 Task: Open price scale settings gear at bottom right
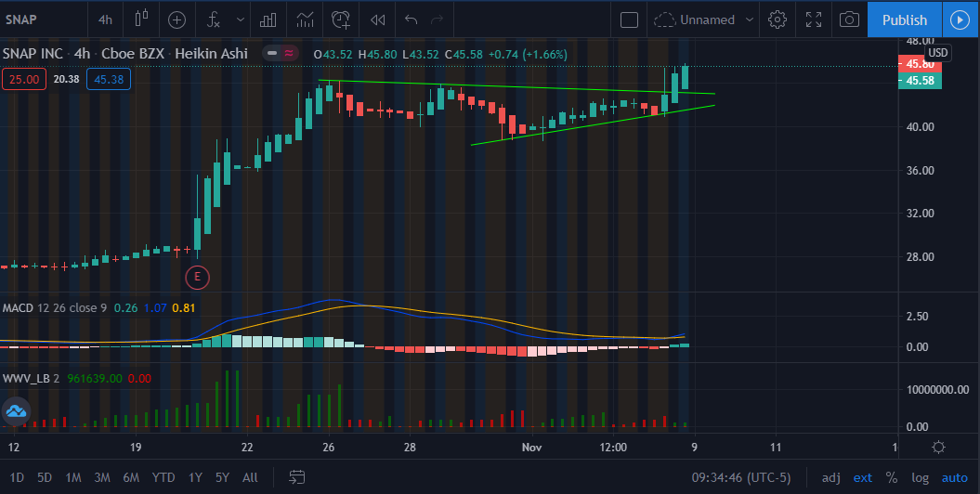[938, 448]
